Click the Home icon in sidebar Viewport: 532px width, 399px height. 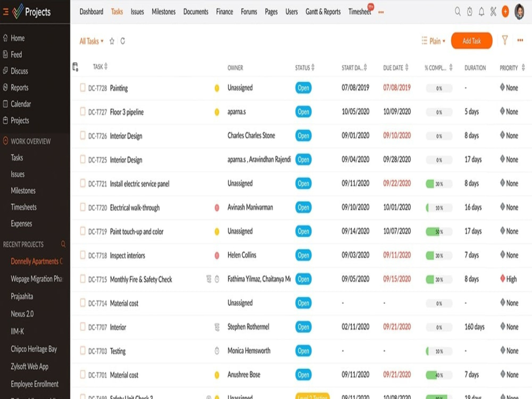point(5,38)
